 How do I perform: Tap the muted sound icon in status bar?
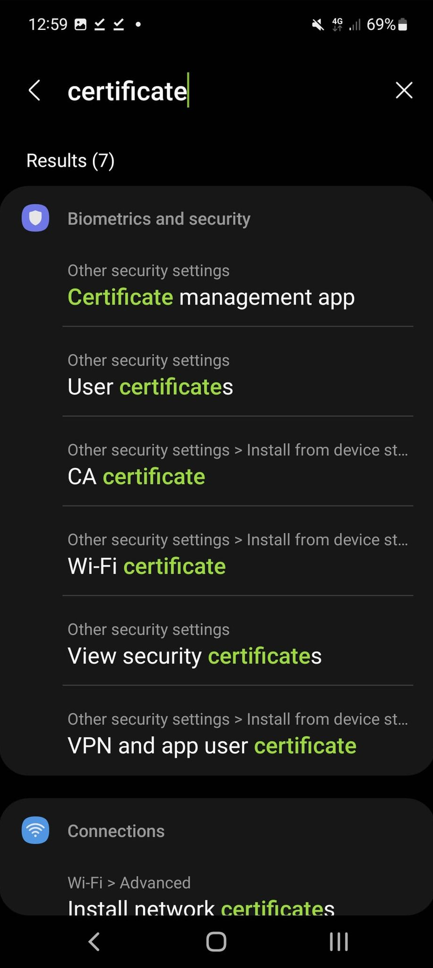[317, 25]
